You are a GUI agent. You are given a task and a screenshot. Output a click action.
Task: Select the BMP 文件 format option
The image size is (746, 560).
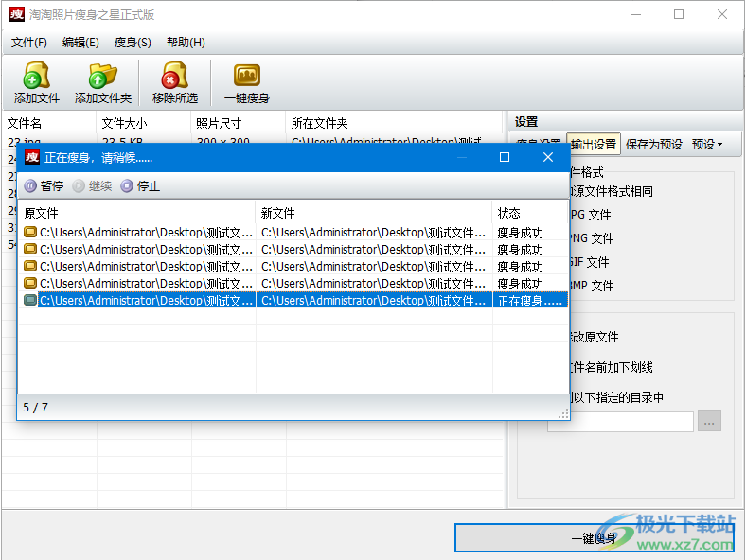tap(592, 286)
